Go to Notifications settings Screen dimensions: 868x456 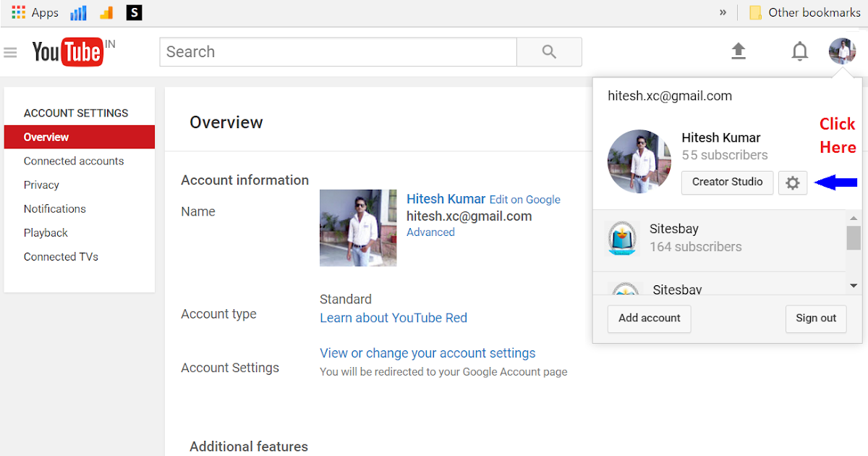pyautogui.click(x=55, y=208)
